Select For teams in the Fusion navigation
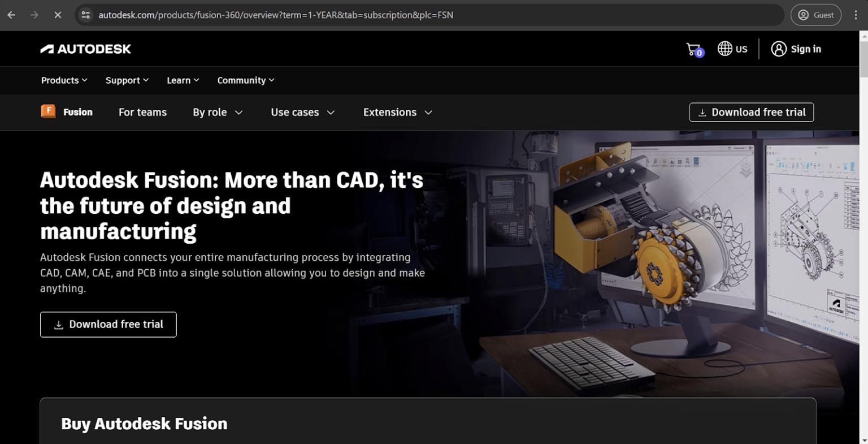Screen dimensions: 868x444 [142, 112]
